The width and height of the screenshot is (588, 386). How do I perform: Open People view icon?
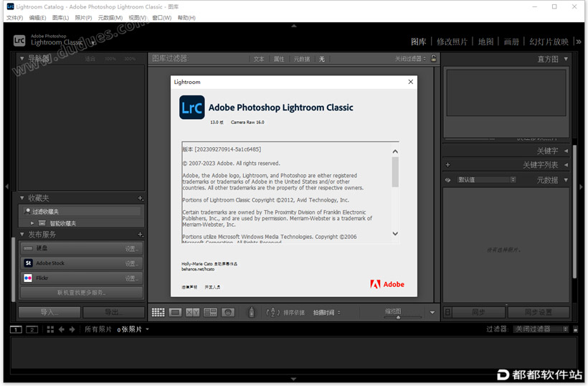[228, 313]
